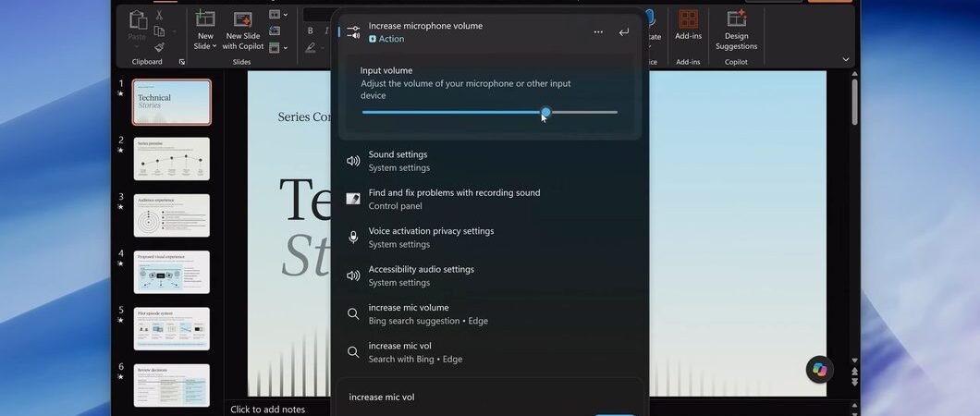The image size is (980, 416).
Task: Click the Copy icon in Clipboard group
Action: click(159, 31)
